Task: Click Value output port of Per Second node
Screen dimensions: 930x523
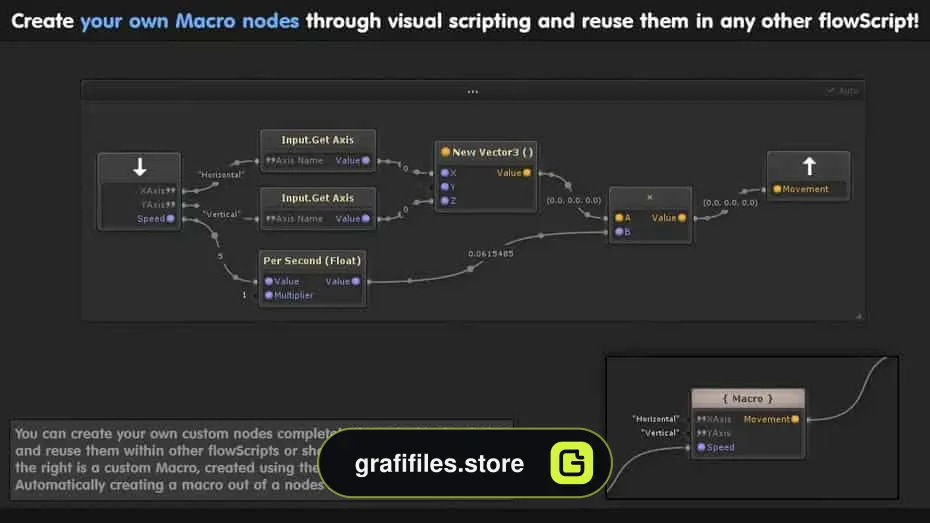Action: [x=356, y=281]
